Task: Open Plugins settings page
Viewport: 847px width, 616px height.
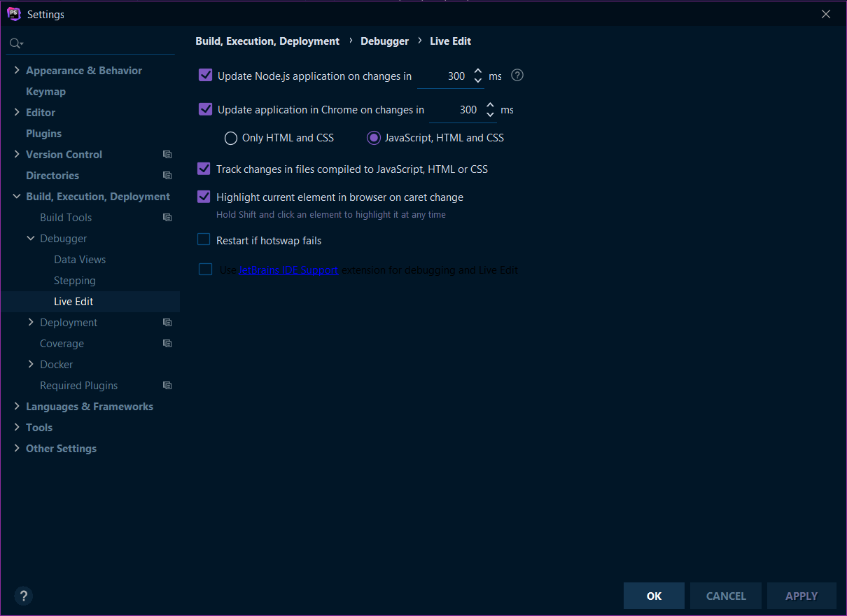Action: coord(43,134)
